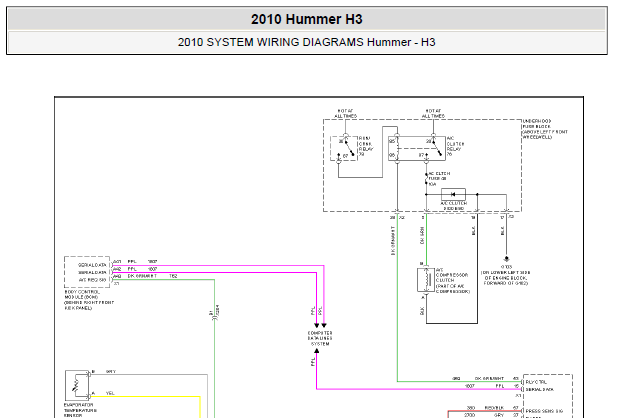Click the right 'HOT AT ALL TIMES' label
This screenshot has height=418, width=618.
click(x=433, y=113)
